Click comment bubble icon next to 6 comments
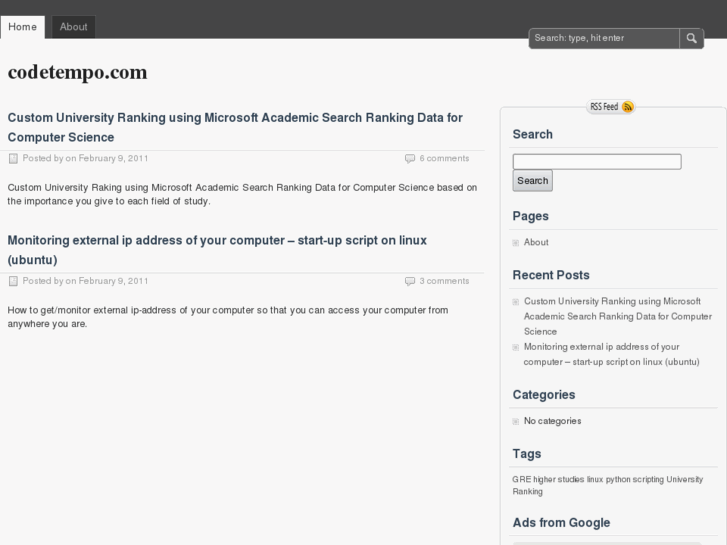Image resolution: width=727 pixels, height=545 pixels. click(x=410, y=159)
